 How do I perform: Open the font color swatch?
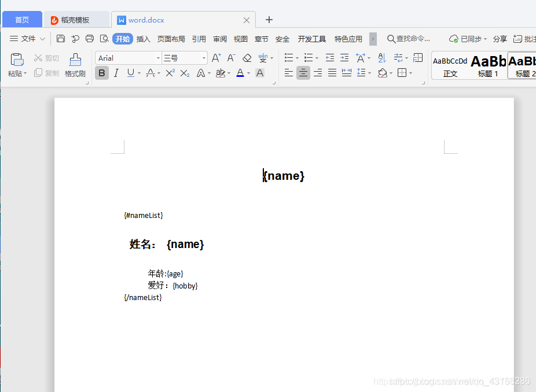point(240,73)
